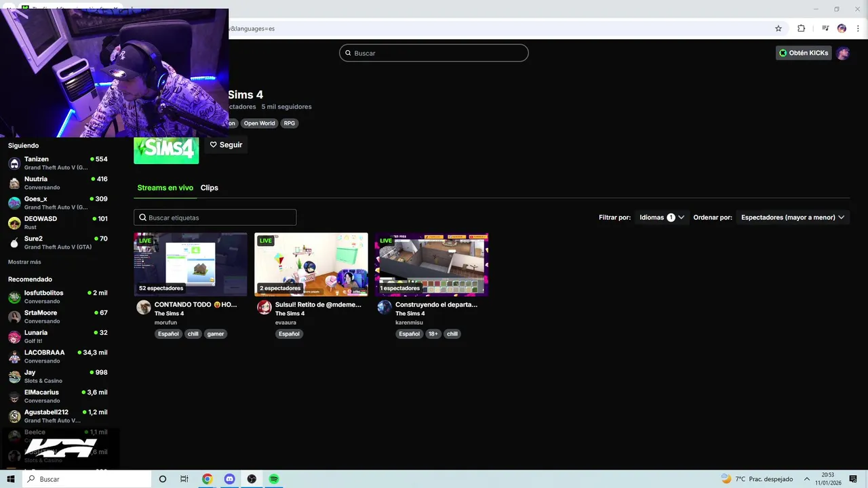Screen dimensions: 868x488
Task: Open Agustabell212 avatar in Recomendado
Action: (x=14, y=416)
